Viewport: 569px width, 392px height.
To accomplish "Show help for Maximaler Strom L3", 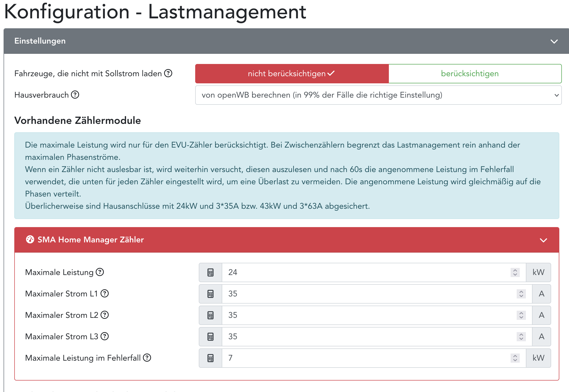I will click(x=105, y=336).
